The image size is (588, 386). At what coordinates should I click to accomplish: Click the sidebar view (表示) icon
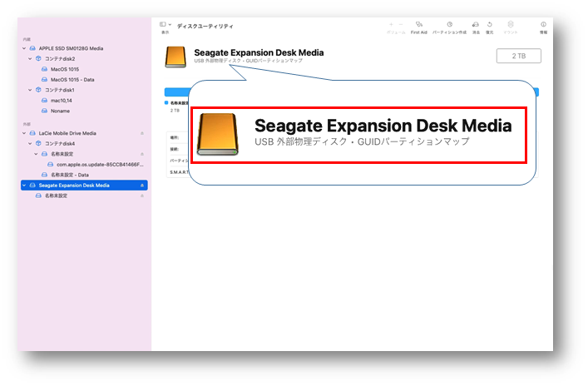[163, 24]
